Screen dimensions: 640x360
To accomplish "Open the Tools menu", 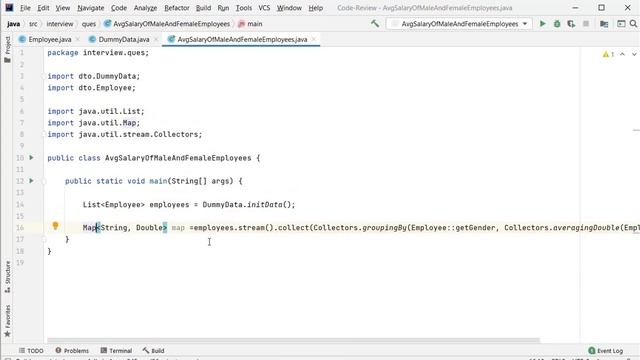I will pyautogui.click(x=244, y=8).
